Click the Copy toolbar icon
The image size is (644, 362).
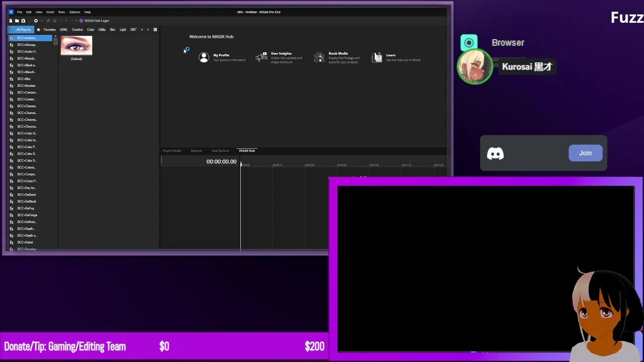click(x=48, y=21)
